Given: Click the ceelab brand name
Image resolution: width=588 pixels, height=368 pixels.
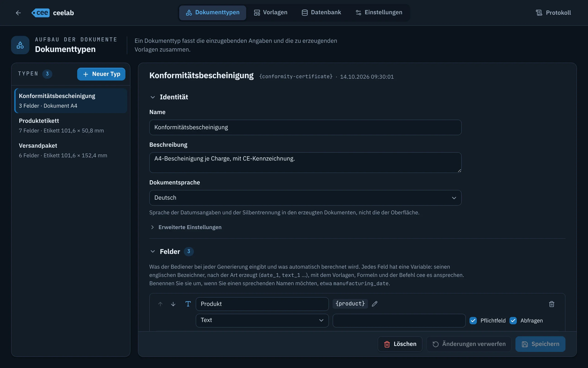Looking at the screenshot, I should click(x=63, y=13).
